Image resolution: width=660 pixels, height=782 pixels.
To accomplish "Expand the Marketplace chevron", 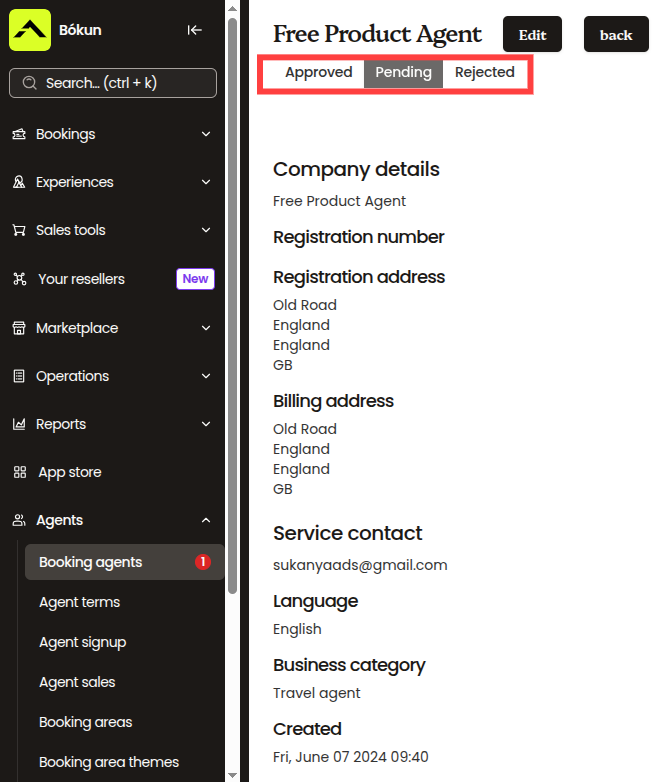I will click(206, 328).
